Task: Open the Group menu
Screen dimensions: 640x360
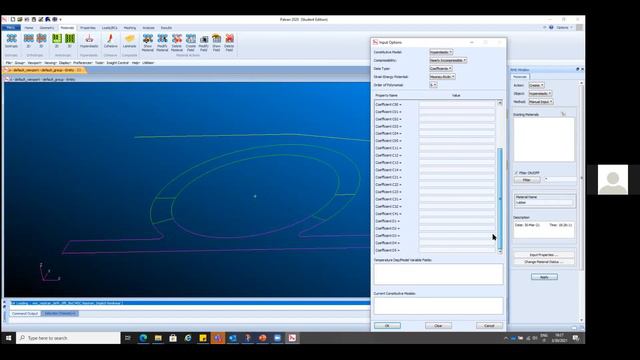Action: pos(20,63)
